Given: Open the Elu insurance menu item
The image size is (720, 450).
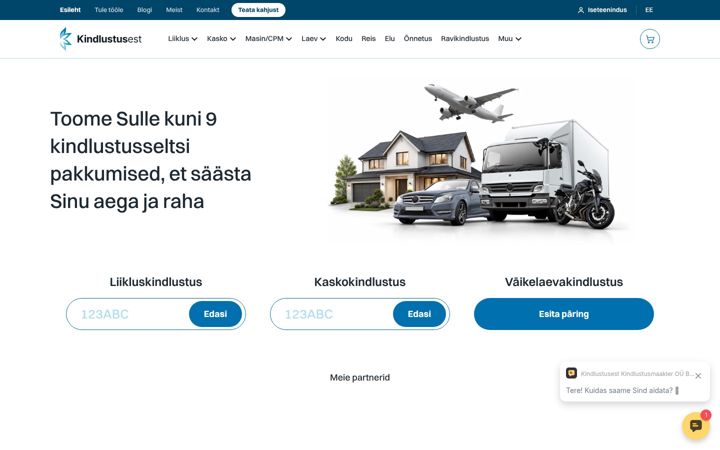Looking at the screenshot, I should point(389,39).
